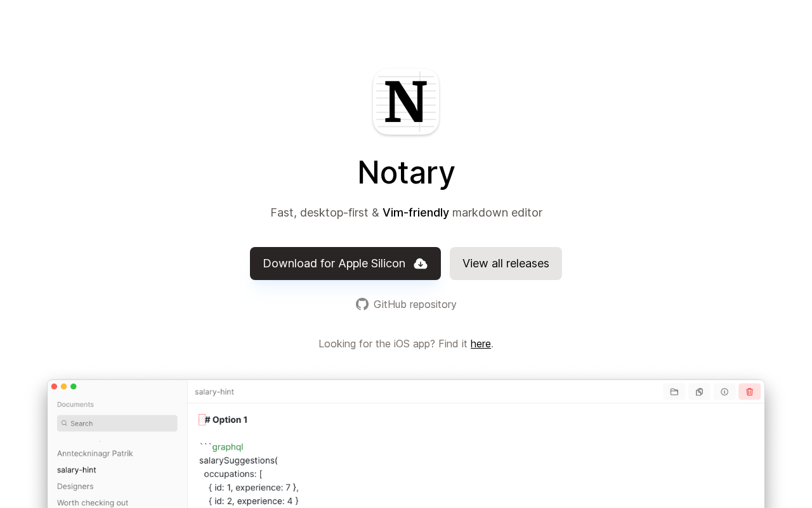
Task: Click the folder icon in document toolbar
Action: click(x=674, y=392)
